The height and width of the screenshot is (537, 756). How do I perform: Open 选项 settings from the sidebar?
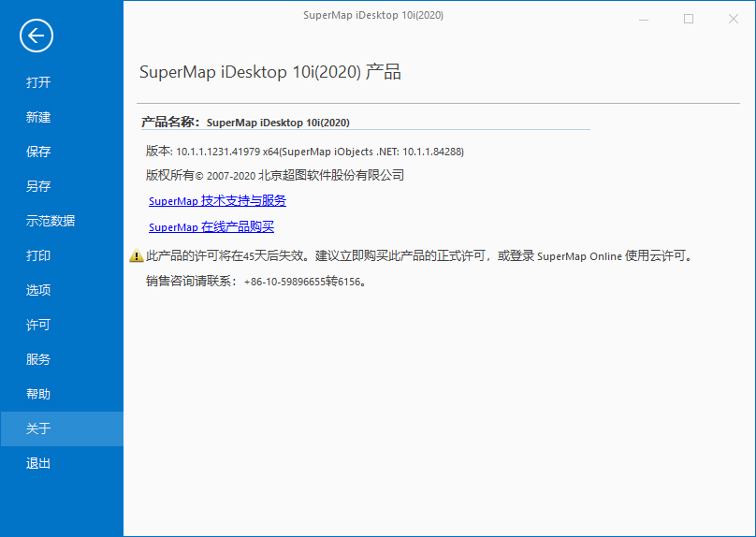click(38, 290)
